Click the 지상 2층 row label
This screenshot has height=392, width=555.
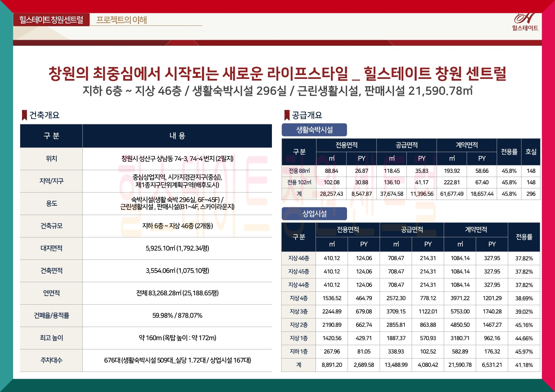299,325
